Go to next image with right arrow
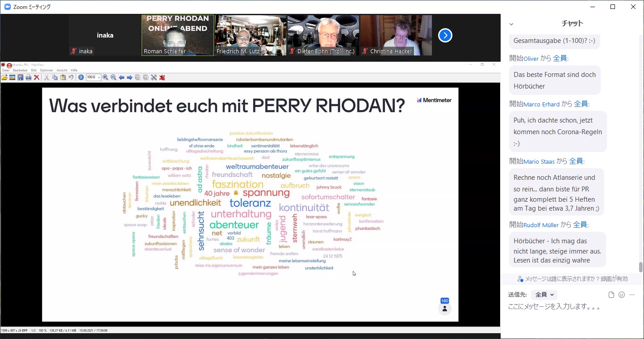This screenshot has height=339, width=644. (x=130, y=77)
